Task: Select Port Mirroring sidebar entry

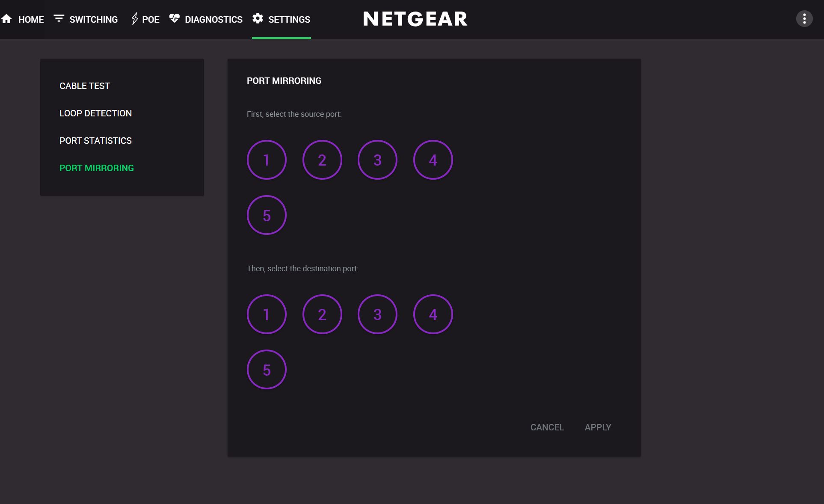Action: point(97,168)
